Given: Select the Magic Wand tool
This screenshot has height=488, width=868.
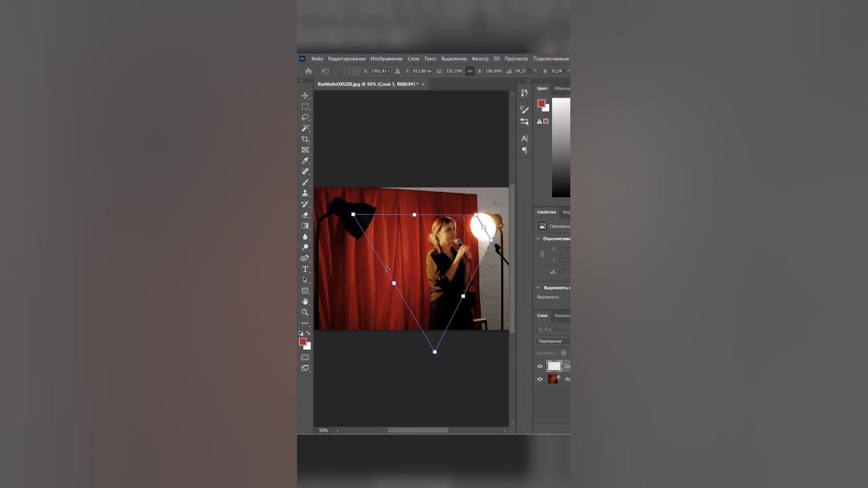Looking at the screenshot, I should point(305,128).
